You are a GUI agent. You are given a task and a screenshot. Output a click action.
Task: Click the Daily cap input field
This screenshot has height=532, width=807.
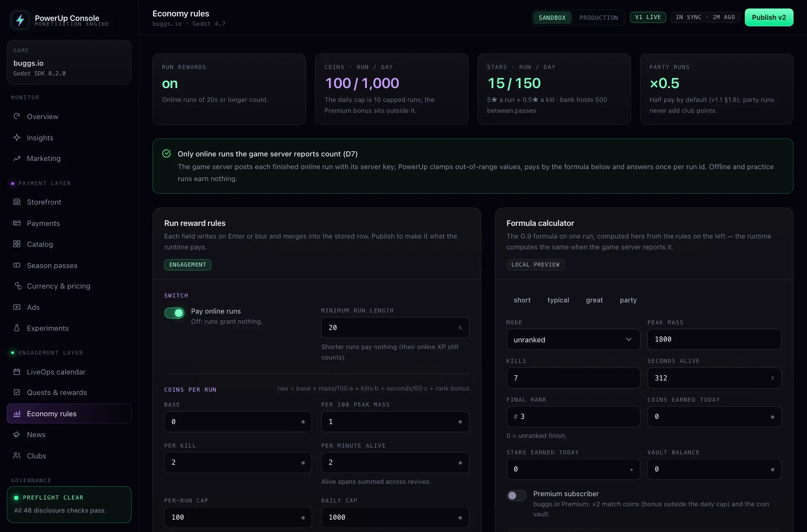coord(395,517)
